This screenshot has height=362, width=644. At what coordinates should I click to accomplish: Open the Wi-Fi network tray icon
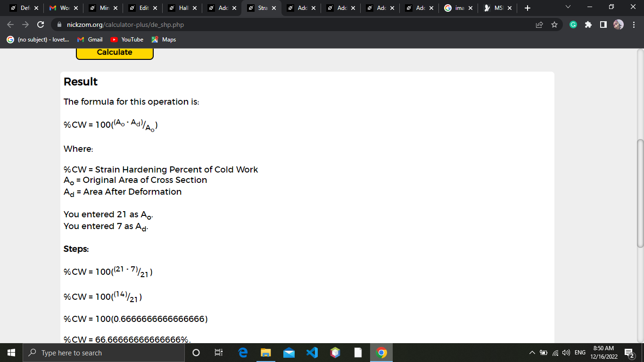pyautogui.click(x=555, y=353)
